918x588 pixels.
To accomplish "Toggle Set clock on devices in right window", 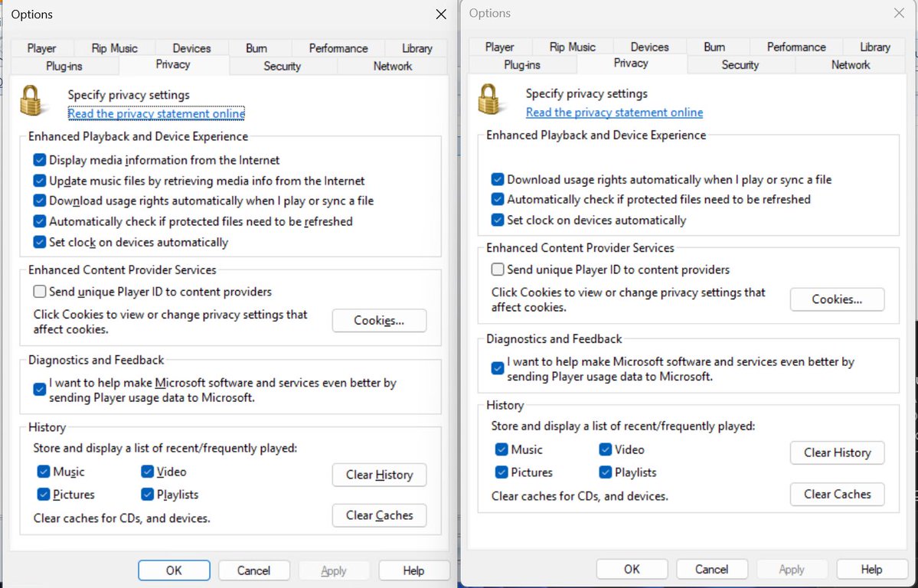I will tap(497, 220).
